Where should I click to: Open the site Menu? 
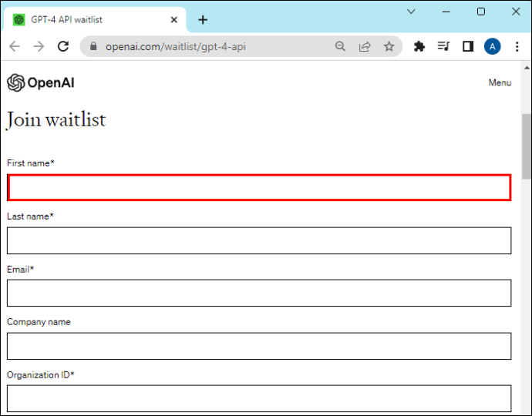(500, 82)
